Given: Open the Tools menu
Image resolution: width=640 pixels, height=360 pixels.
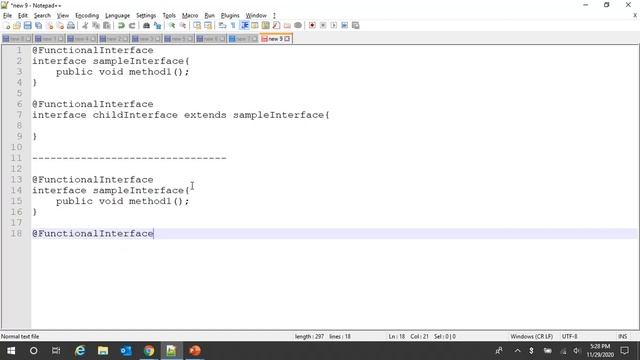Looking at the screenshot, I should pos(169,16).
